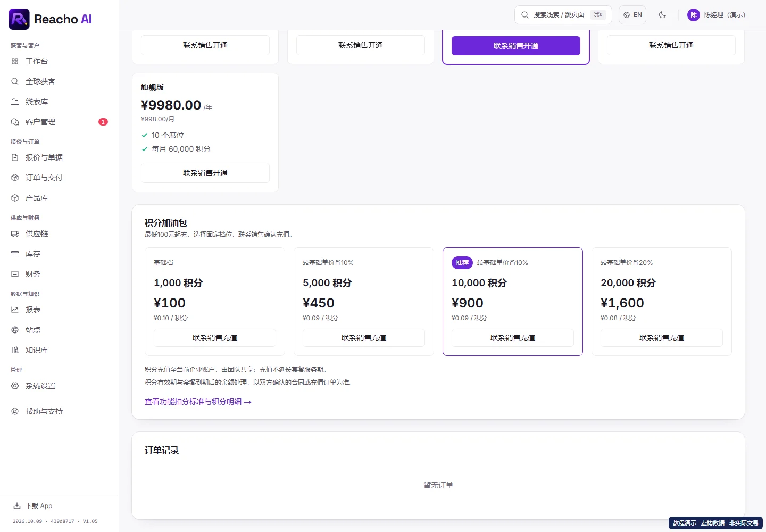766x532 pixels.
Task: Click the 暂无订单 empty message
Action: click(x=438, y=485)
